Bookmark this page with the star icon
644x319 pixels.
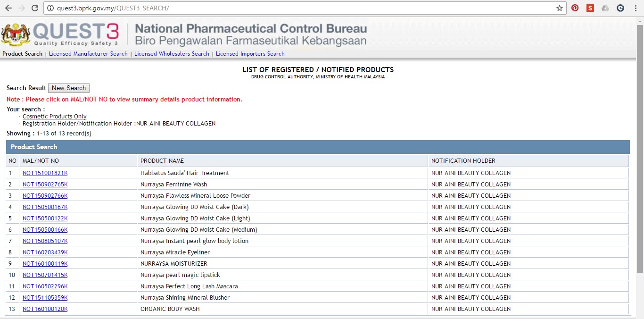(560, 8)
